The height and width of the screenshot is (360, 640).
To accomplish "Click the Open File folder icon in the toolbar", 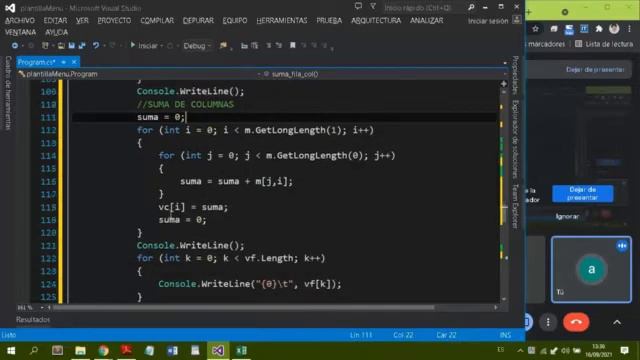I will tap(61, 46).
